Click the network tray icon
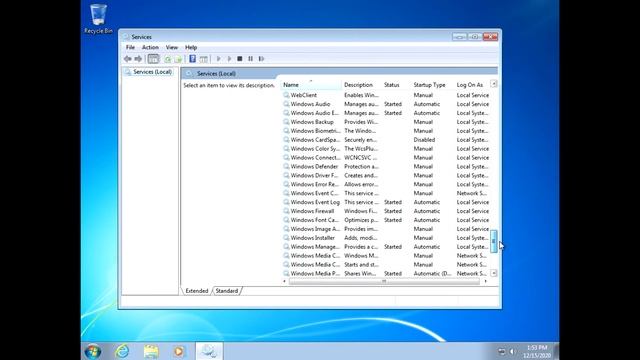640x360 pixels. [502, 351]
